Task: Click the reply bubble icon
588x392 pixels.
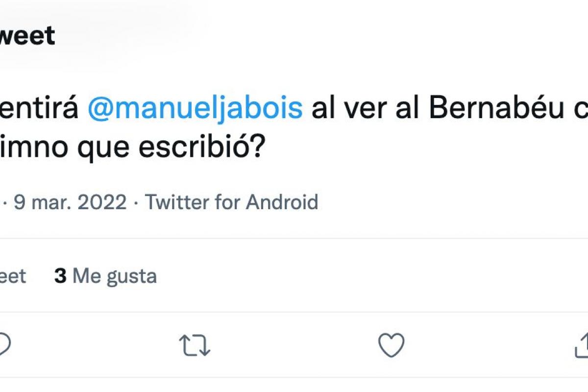Action: 4,345
